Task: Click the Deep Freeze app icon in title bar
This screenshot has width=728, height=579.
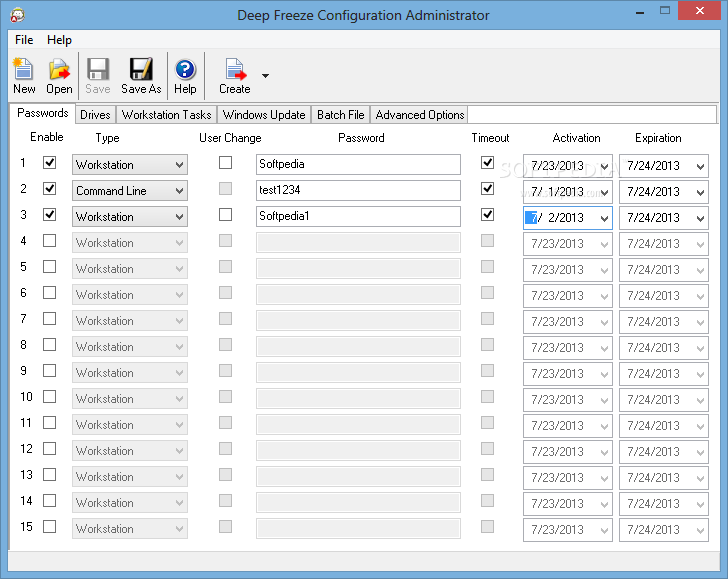Action: pyautogui.click(x=17, y=15)
